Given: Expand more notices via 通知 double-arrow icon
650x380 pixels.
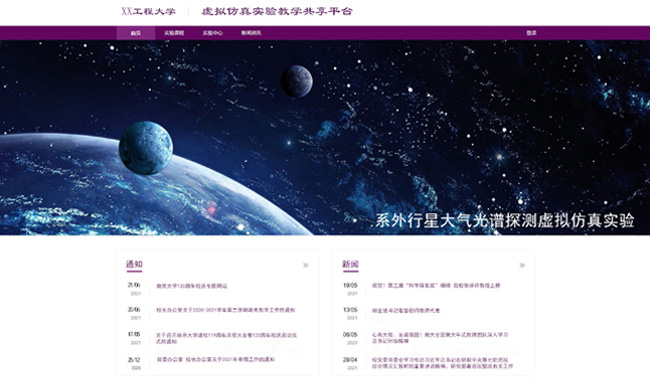Looking at the screenshot, I should click(x=306, y=265).
